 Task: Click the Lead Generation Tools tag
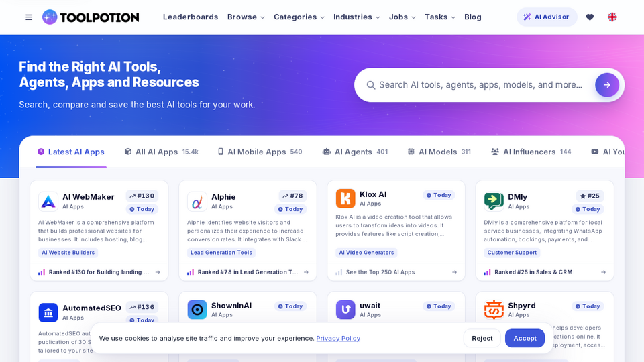pos(221,253)
